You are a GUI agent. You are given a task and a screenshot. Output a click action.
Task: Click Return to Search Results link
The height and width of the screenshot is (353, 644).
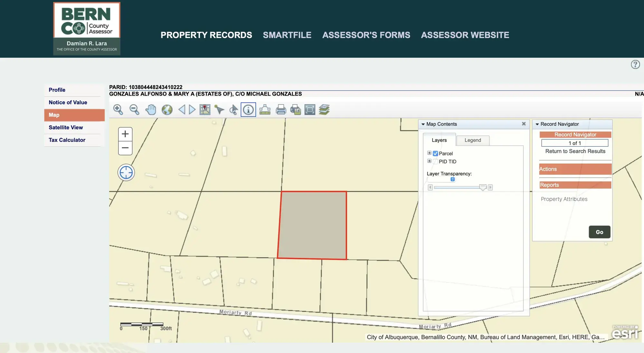pos(575,151)
